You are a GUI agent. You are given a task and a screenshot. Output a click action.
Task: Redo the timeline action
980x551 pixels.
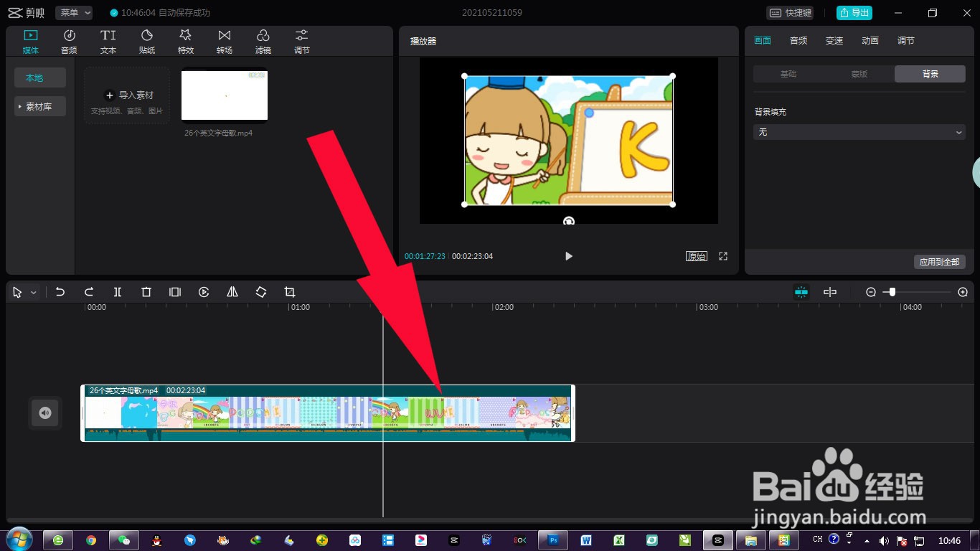[x=89, y=292]
